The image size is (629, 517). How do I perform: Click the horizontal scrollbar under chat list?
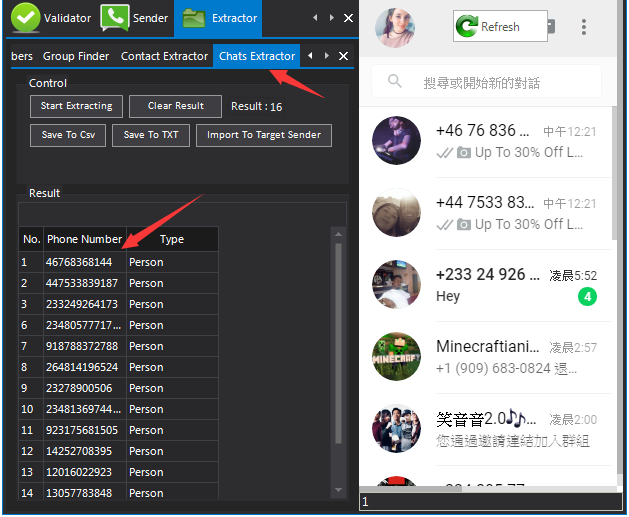pyautogui.click(x=411, y=489)
